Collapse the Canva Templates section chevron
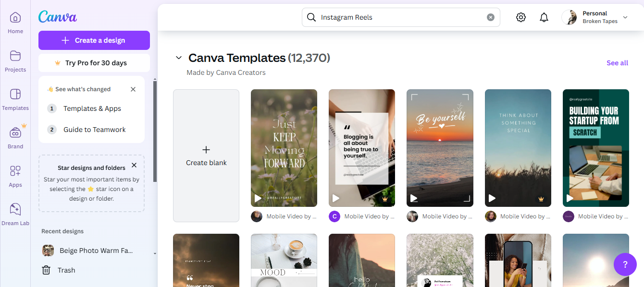The image size is (644, 287). click(179, 58)
